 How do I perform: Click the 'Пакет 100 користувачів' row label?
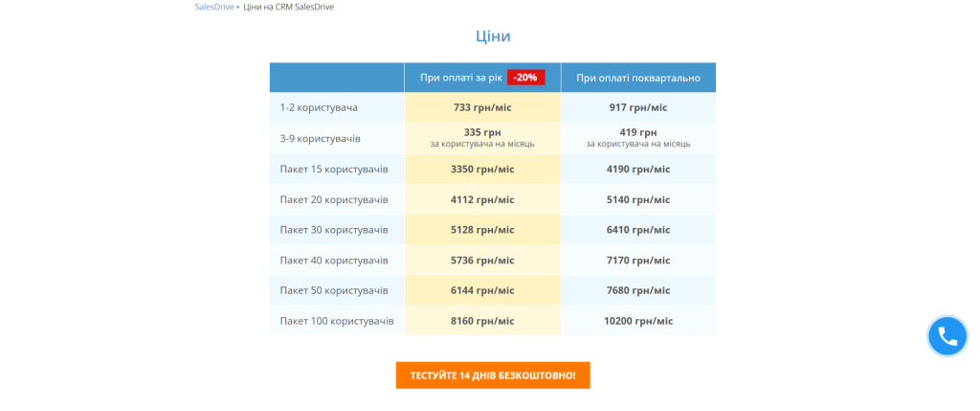point(337,321)
